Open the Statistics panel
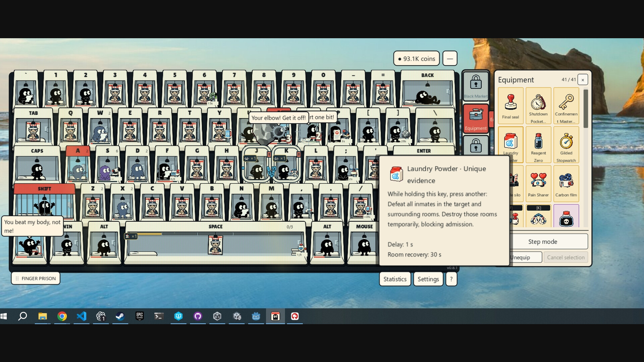644x362 pixels. point(395,279)
